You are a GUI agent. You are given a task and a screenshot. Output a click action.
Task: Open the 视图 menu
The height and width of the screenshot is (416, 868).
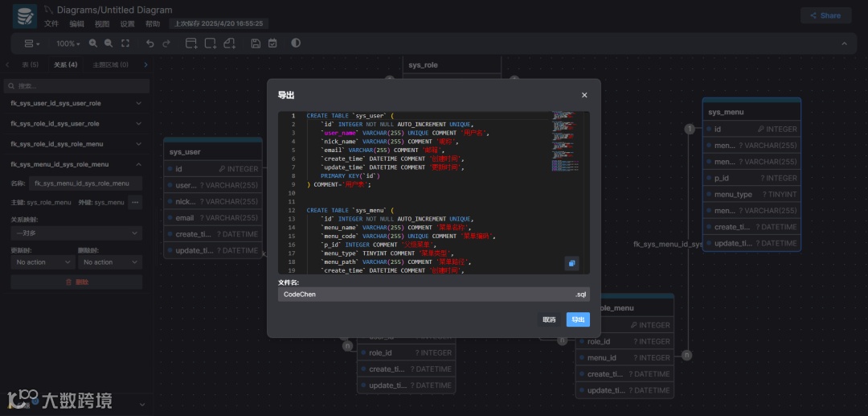click(102, 24)
